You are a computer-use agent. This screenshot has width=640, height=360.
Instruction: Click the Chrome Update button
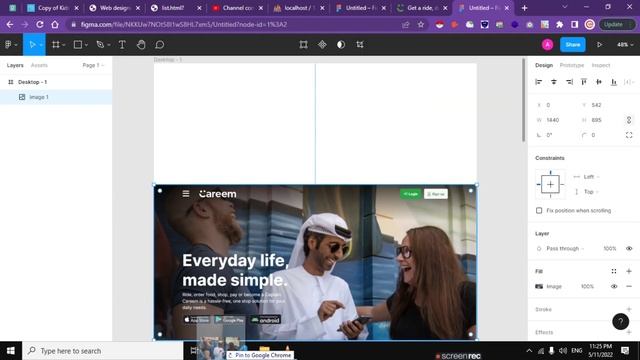point(617,24)
